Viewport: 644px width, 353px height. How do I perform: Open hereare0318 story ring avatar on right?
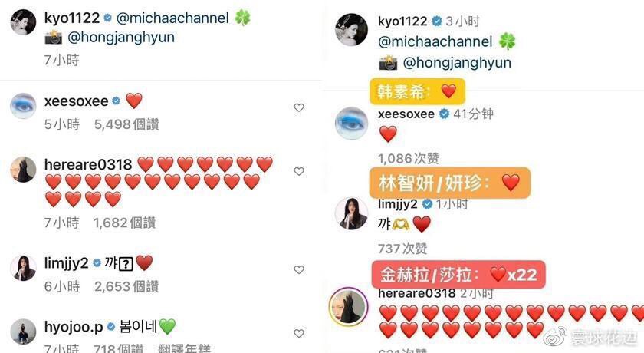pyautogui.click(x=348, y=307)
